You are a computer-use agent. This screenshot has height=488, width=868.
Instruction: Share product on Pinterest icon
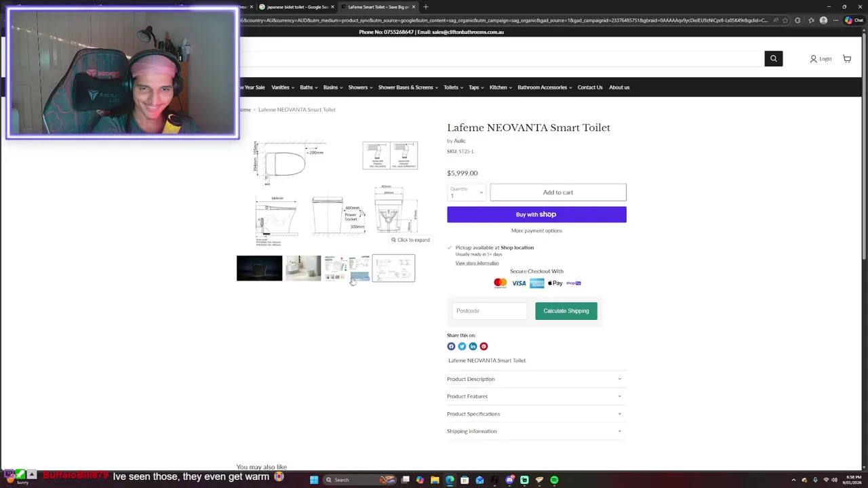coord(484,346)
